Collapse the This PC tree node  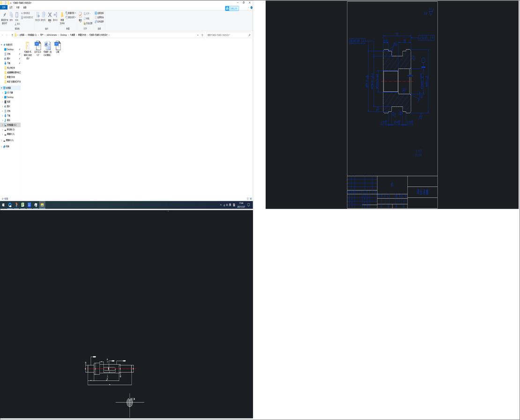tap(1, 88)
